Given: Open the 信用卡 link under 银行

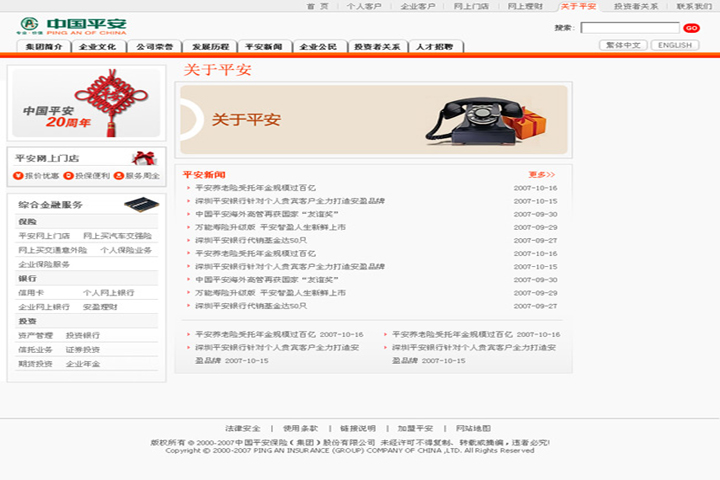Looking at the screenshot, I should coord(31,293).
